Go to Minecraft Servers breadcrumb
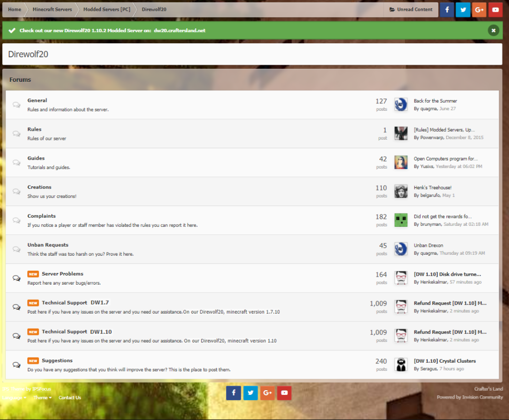The height and width of the screenshot is (420, 509). 52,10
